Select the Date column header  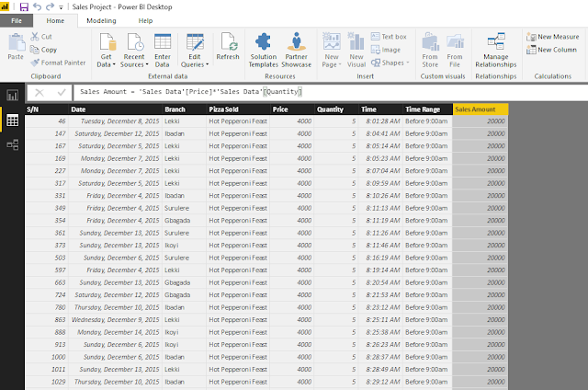coord(116,109)
